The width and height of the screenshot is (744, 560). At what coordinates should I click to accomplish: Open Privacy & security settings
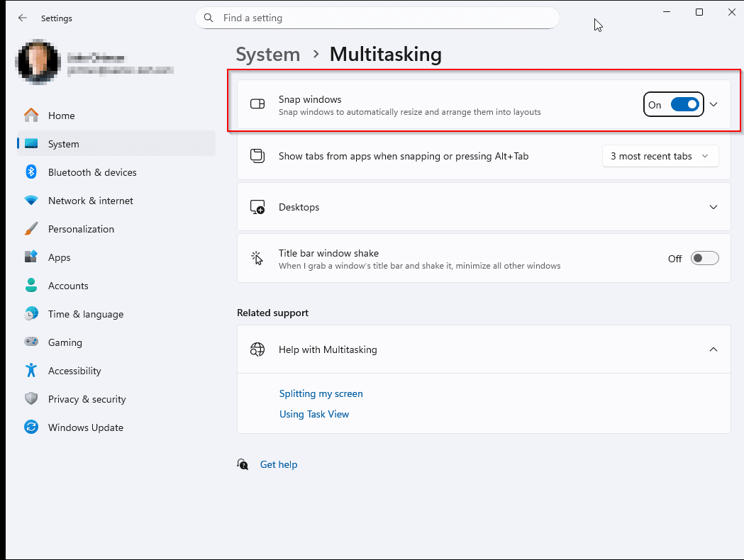point(116,399)
